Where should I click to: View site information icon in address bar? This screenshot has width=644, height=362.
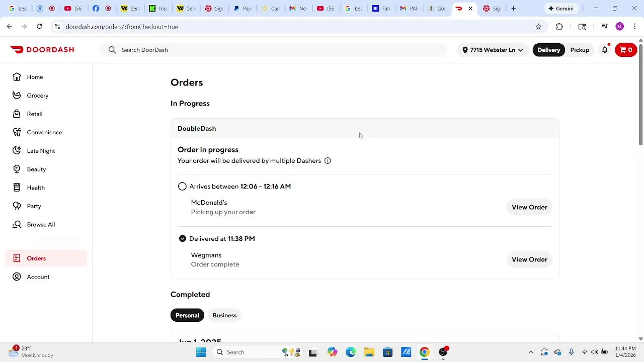pos(57,27)
